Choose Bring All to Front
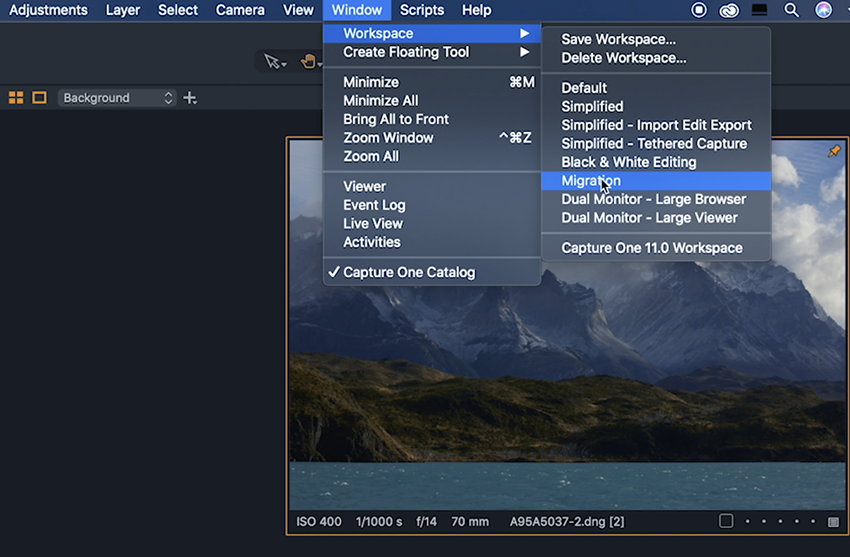The height and width of the screenshot is (557, 850). click(432, 119)
